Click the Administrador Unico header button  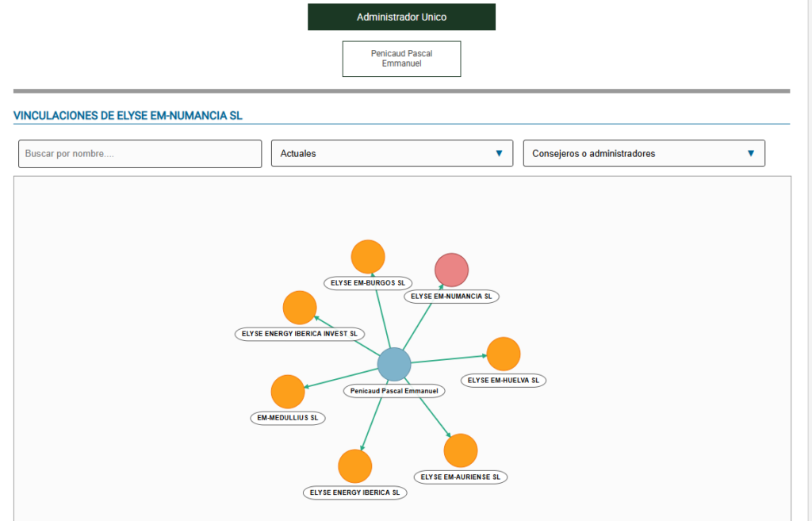[401, 17]
